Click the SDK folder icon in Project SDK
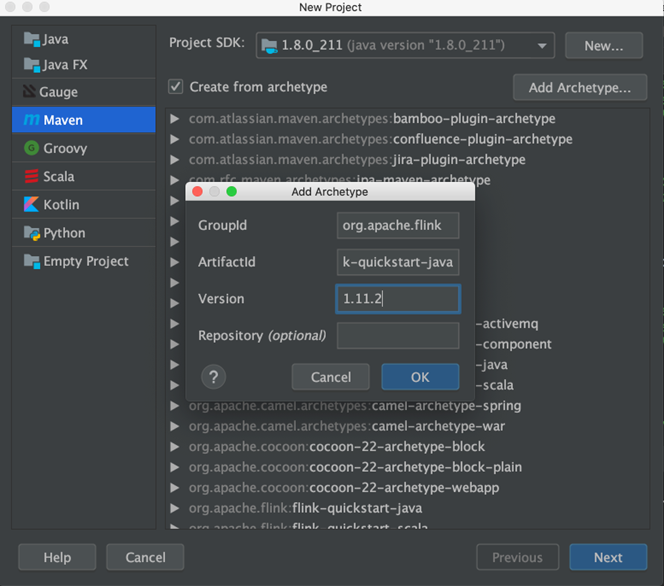The width and height of the screenshot is (664, 586). (x=269, y=45)
